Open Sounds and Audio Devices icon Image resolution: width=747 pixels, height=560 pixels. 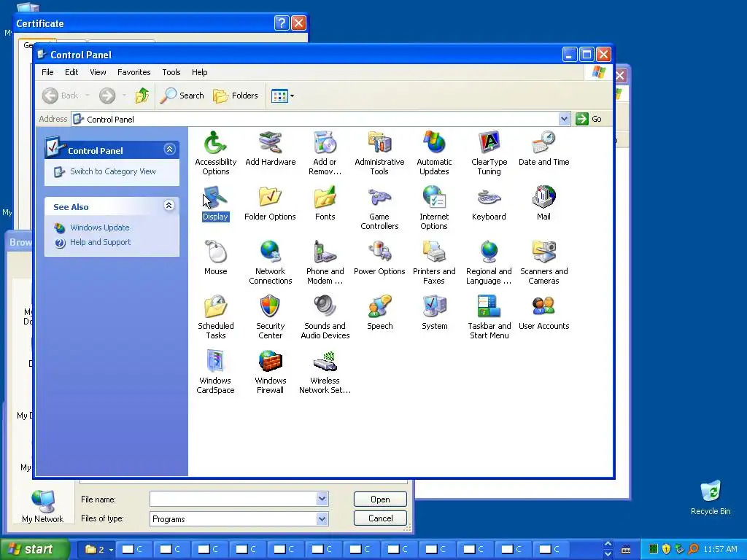pos(325,316)
